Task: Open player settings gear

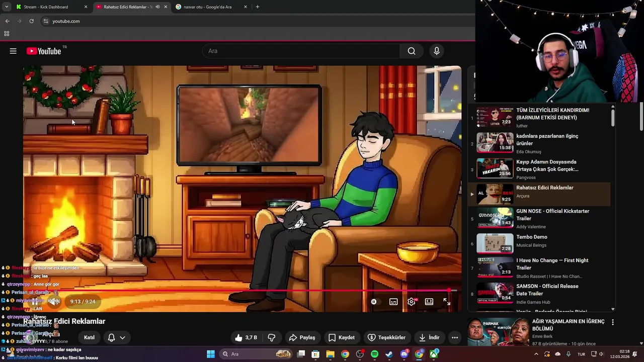Action: [412, 302]
